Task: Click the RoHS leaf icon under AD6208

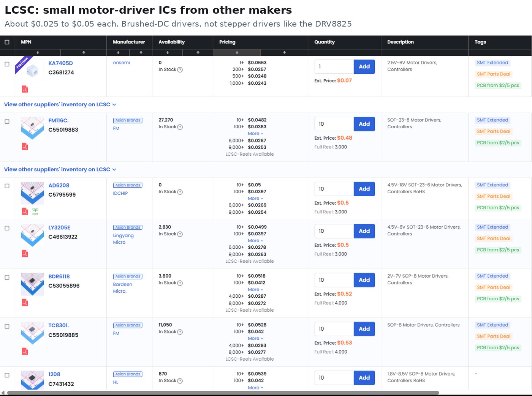Action: tap(35, 211)
